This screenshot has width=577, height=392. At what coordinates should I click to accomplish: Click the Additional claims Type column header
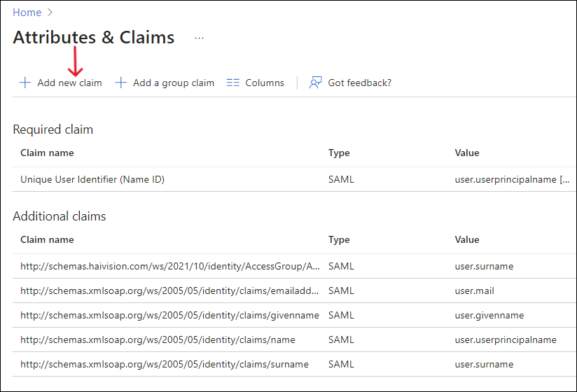[x=339, y=239]
